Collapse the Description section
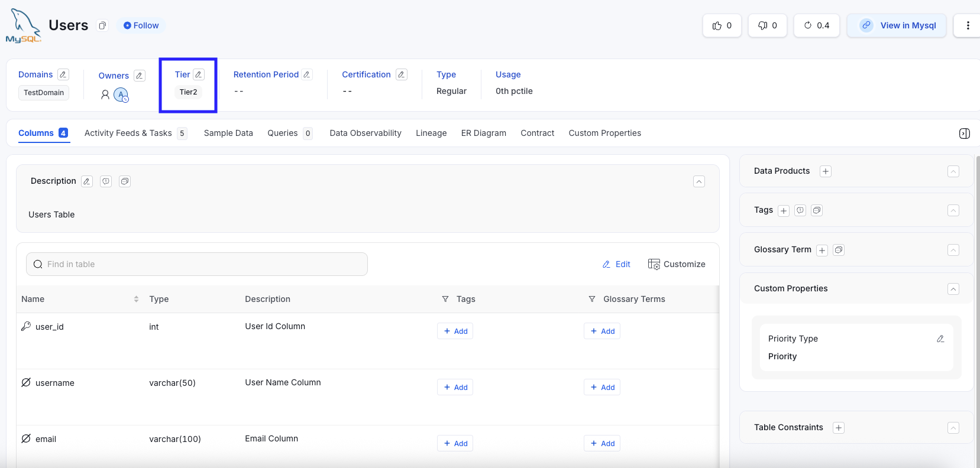Image resolution: width=980 pixels, height=468 pixels. pos(699,181)
